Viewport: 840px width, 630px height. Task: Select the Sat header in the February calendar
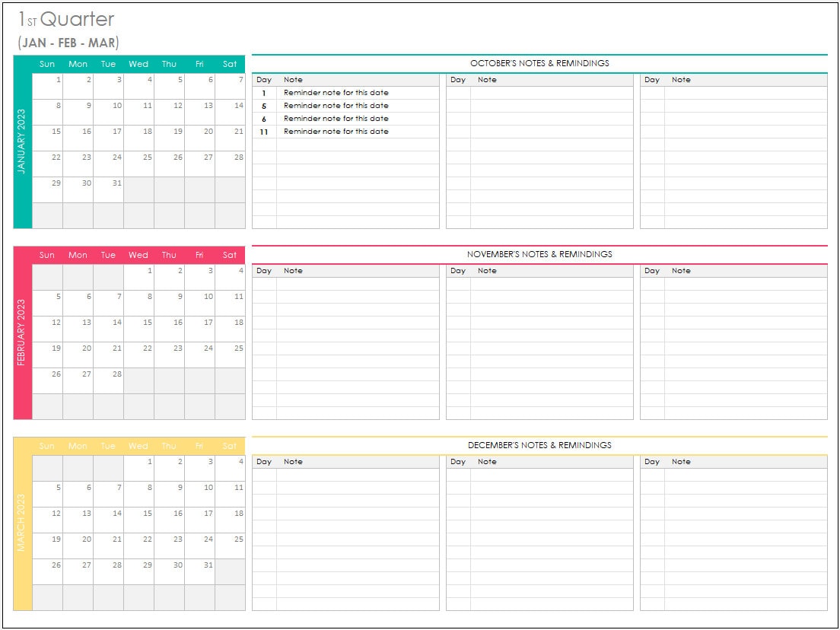[x=229, y=255]
